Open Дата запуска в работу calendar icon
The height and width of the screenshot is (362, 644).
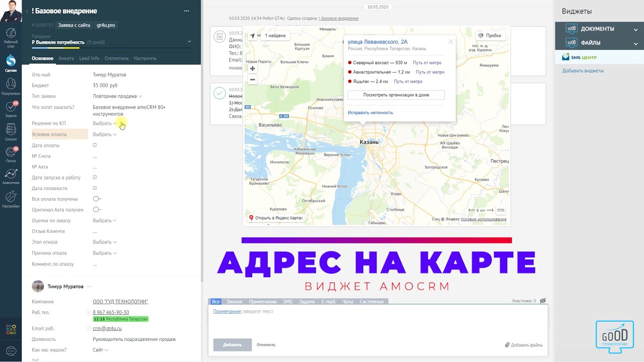pos(95,177)
